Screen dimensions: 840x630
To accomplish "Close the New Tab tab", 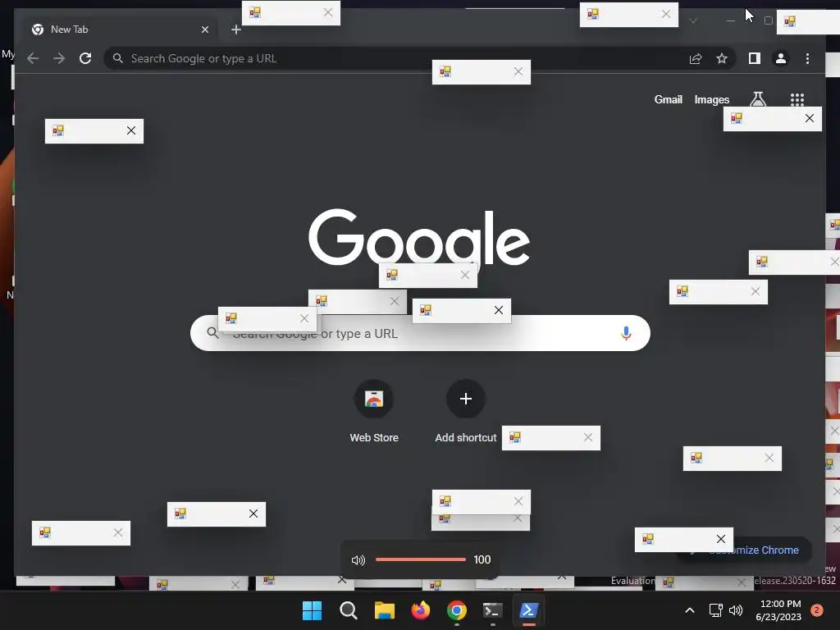I will (204, 30).
